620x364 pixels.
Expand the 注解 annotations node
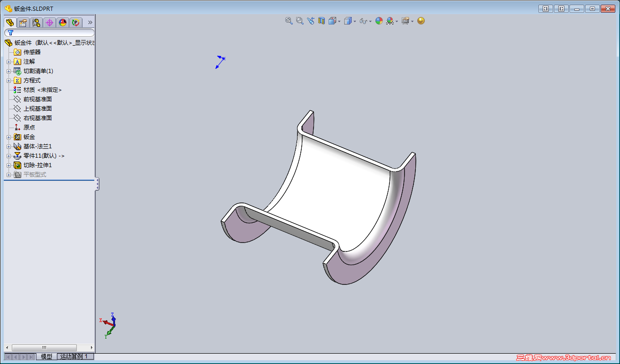pos(8,62)
